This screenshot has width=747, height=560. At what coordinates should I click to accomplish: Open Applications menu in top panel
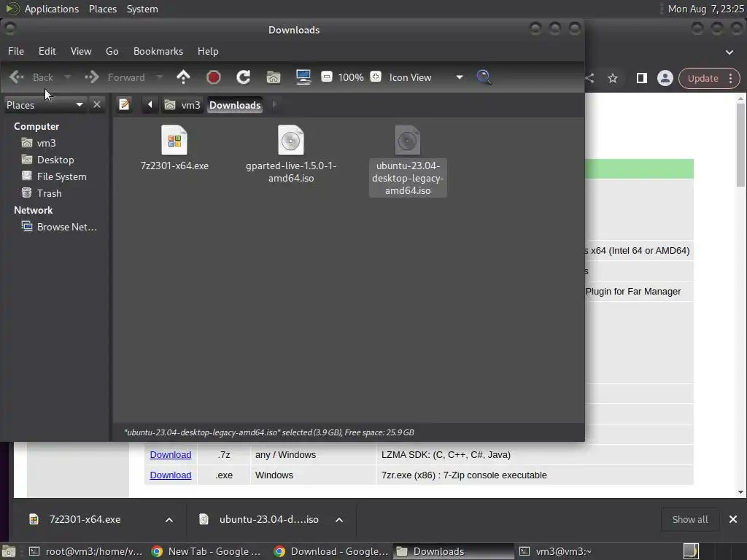[x=52, y=9]
